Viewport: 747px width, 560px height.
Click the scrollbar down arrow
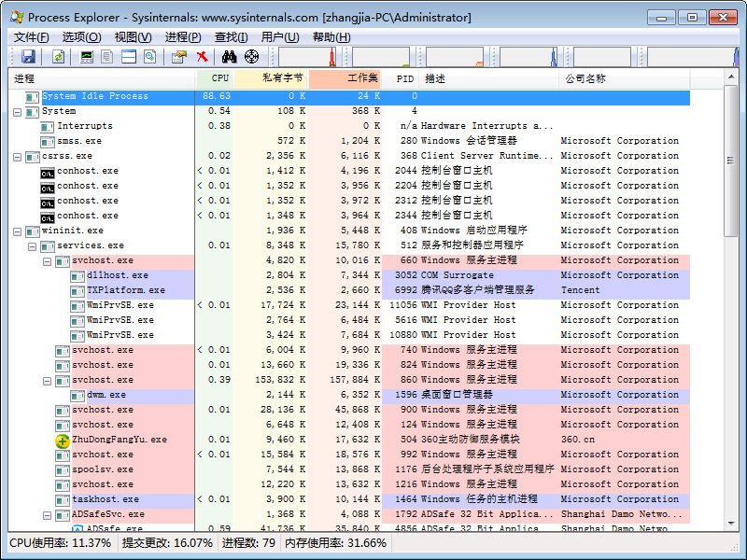click(x=731, y=524)
